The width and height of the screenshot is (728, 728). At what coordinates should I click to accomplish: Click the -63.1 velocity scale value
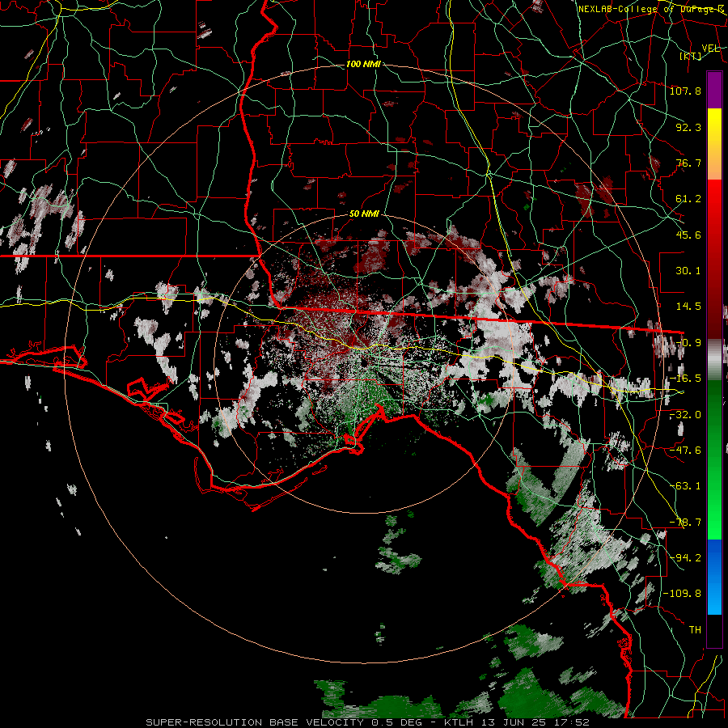click(685, 486)
